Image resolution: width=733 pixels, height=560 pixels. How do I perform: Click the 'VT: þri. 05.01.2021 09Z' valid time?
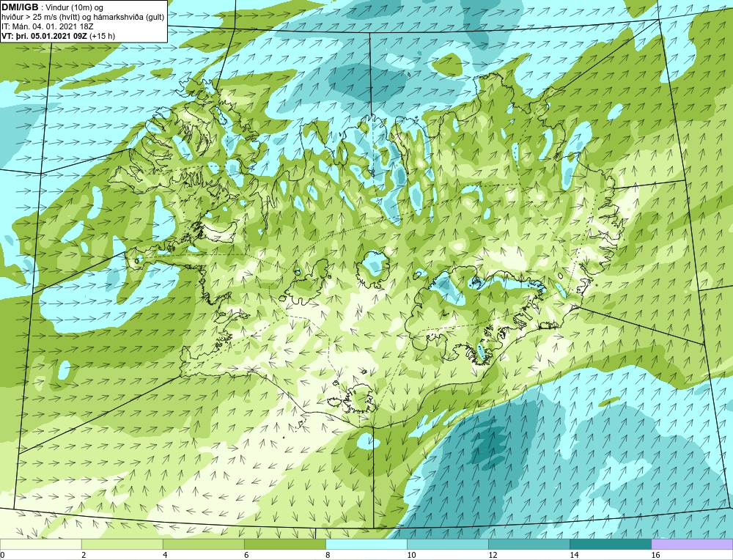click(x=44, y=36)
